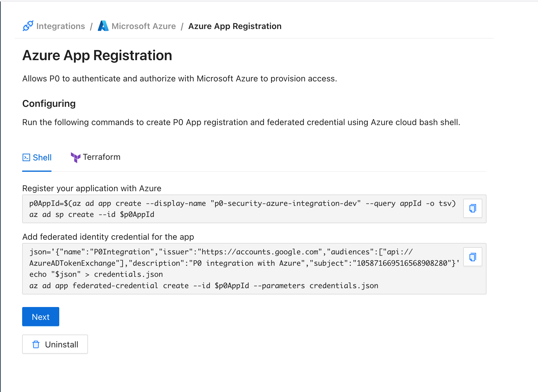The image size is (538, 392).
Task: Copy the app registration command
Action: click(472, 208)
